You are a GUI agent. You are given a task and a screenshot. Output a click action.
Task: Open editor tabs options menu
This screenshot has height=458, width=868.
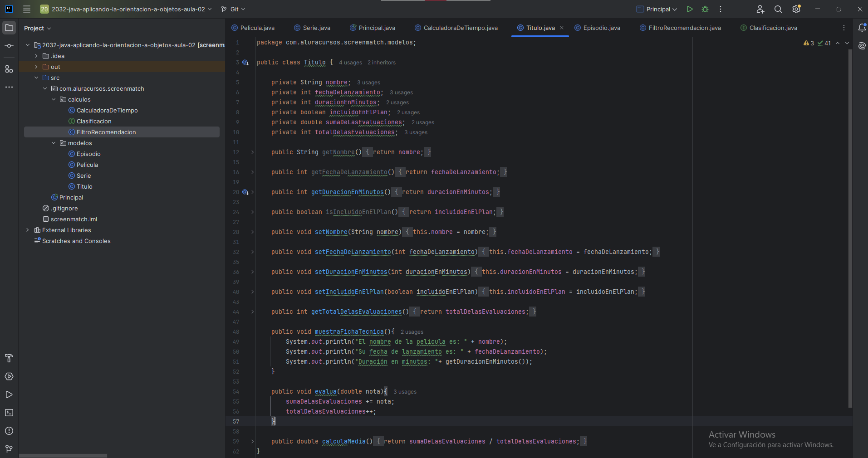tap(844, 28)
